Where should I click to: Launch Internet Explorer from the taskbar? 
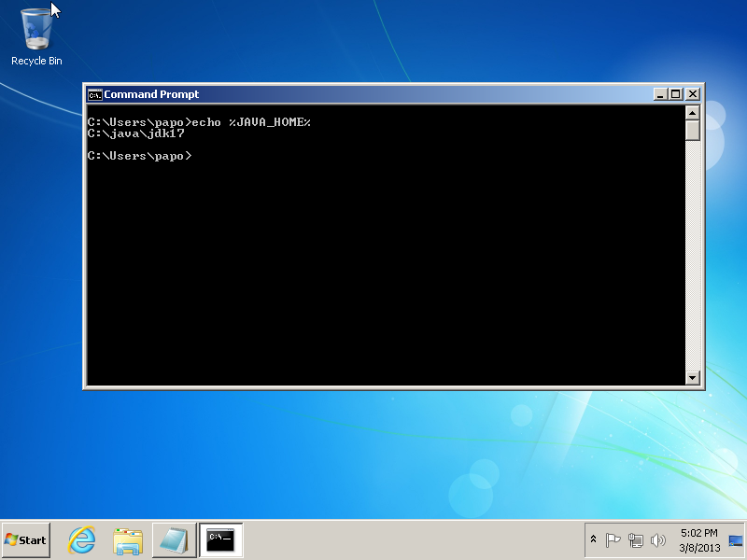[81, 540]
